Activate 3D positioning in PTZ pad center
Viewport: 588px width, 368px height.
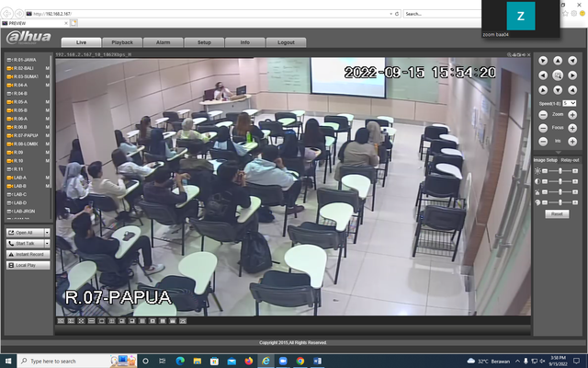tap(558, 75)
